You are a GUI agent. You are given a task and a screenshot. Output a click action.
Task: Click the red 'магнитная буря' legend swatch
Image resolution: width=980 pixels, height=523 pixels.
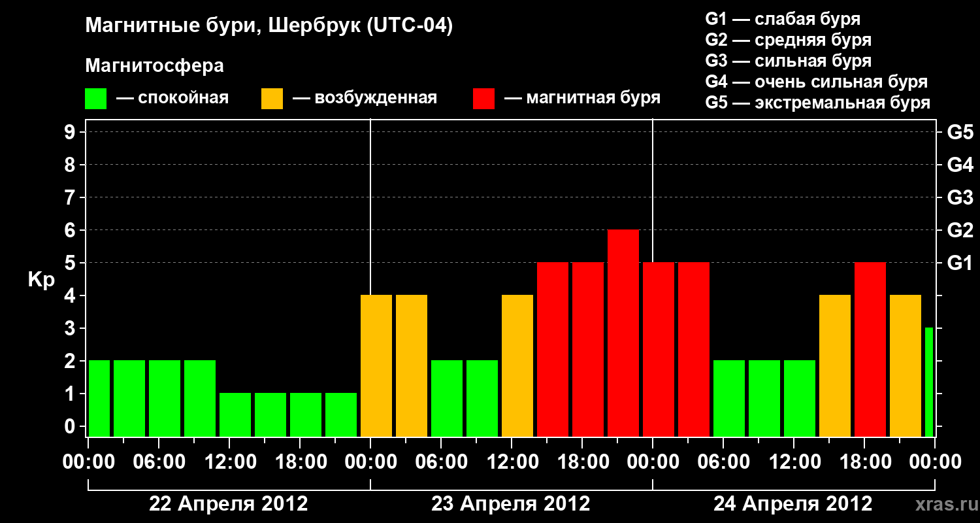[x=483, y=99]
